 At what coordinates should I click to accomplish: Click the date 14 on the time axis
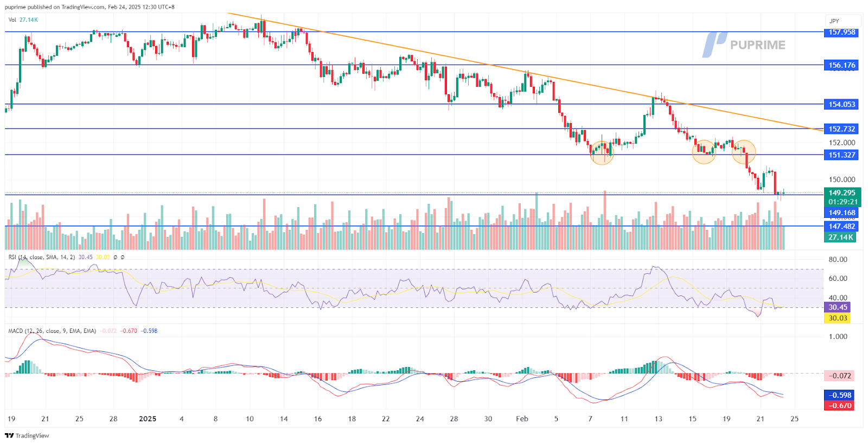pyautogui.click(x=284, y=419)
